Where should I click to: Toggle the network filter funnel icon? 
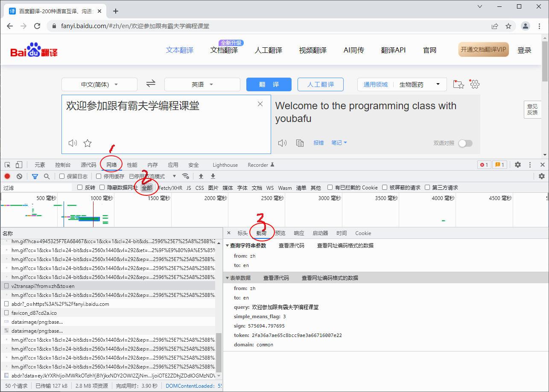(x=35, y=176)
